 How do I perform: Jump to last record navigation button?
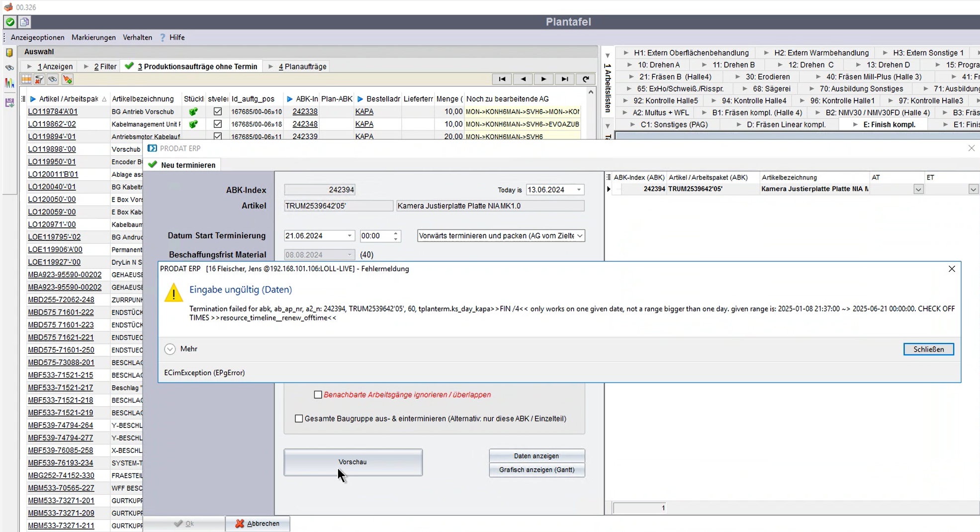564,79
